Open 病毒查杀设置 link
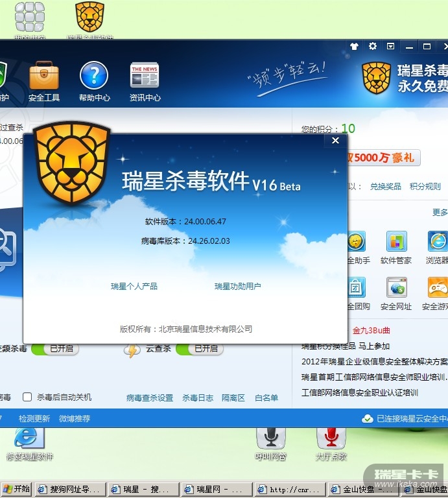 click(x=150, y=397)
